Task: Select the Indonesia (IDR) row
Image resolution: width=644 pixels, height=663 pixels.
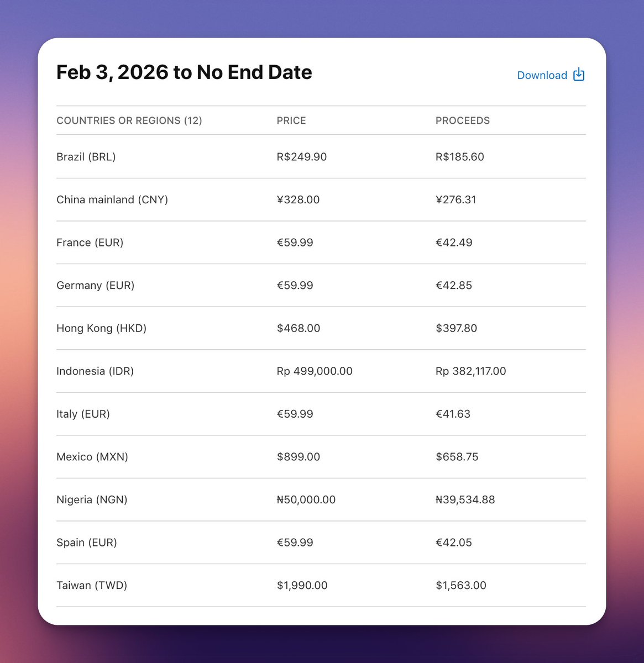Action: (x=95, y=371)
